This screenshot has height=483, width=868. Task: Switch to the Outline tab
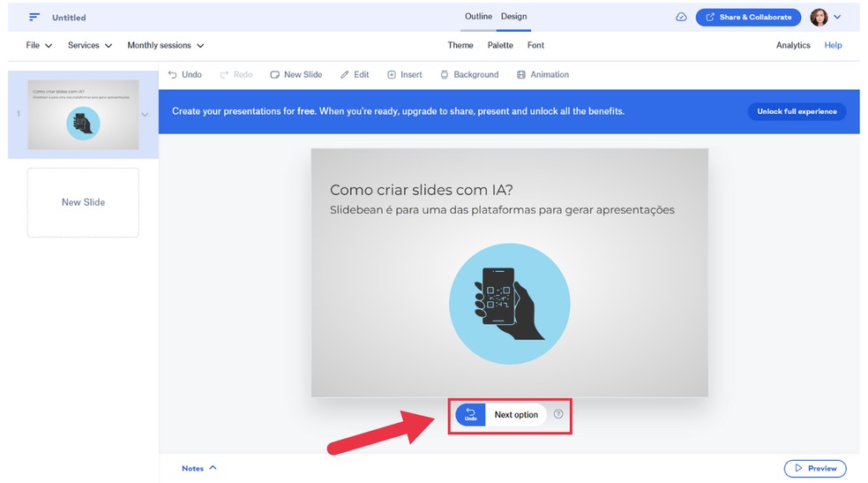tap(478, 17)
